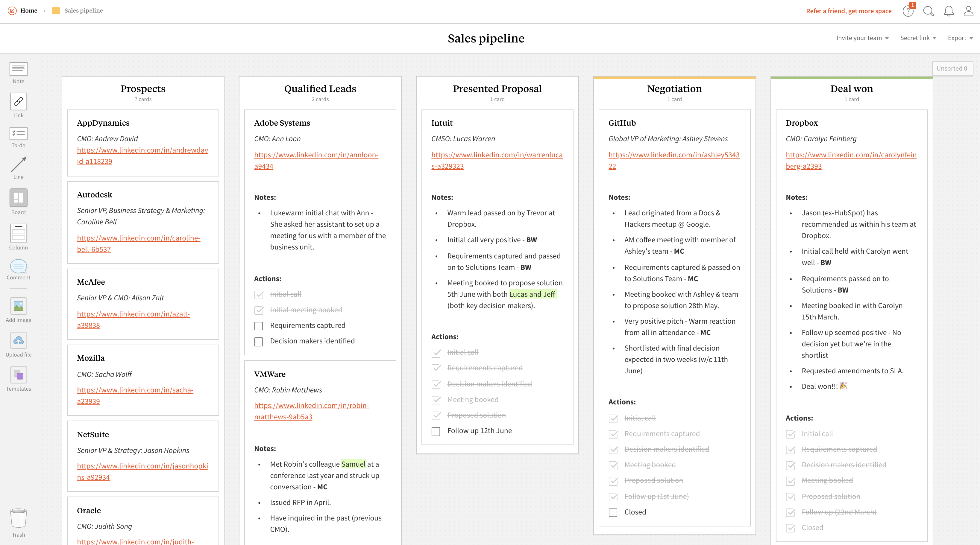
Task: Select the Mozilla card title
Action: pos(90,358)
